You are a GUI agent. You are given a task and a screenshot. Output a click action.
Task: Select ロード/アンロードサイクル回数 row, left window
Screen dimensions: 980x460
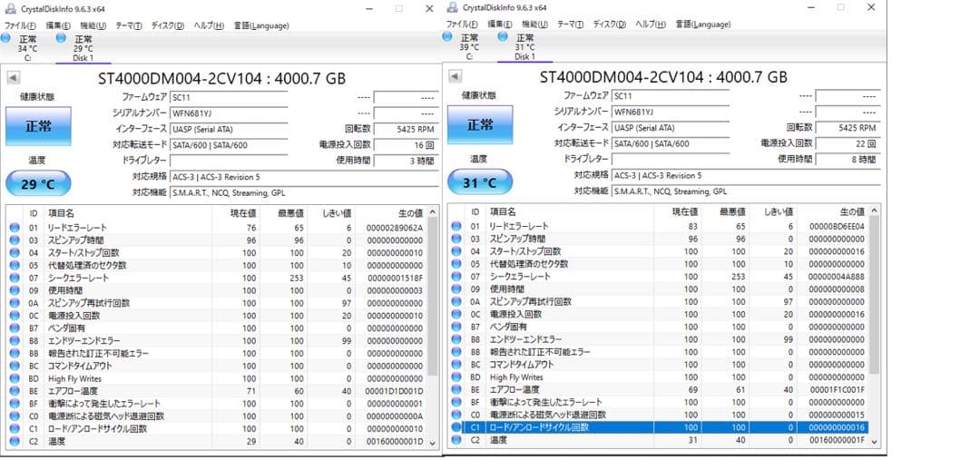pos(216,429)
